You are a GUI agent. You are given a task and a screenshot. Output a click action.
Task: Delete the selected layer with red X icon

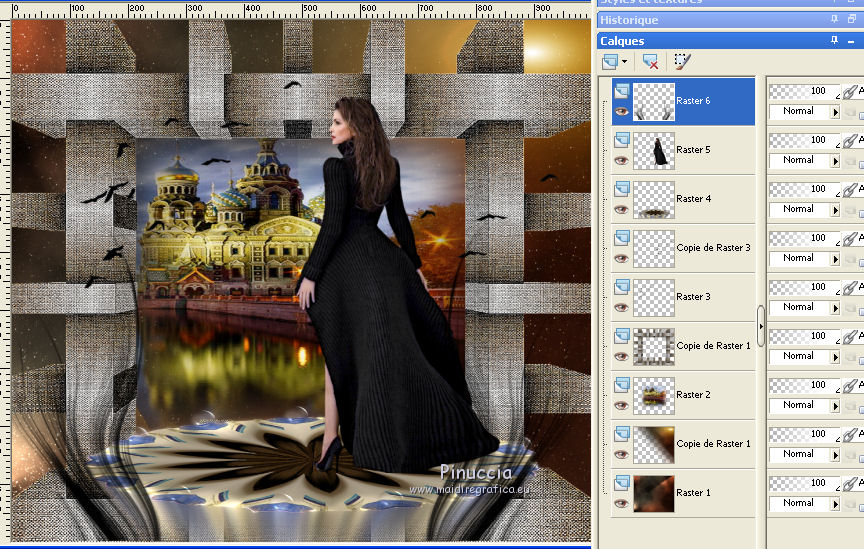click(x=650, y=61)
